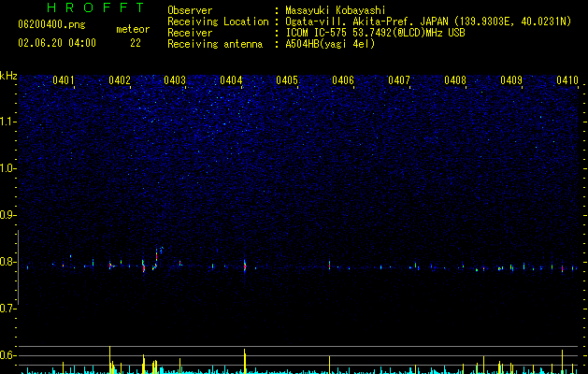This screenshot has height=374, width=588.
Task: Click the 0403 time marker
Action: (175, 80)
